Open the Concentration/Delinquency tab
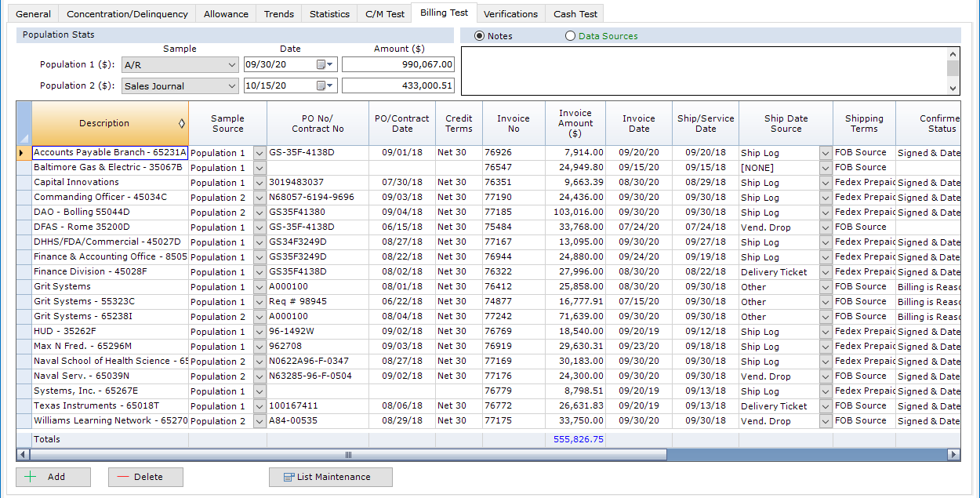This screenshot has height=498, width=980. [x=127, y=14]
